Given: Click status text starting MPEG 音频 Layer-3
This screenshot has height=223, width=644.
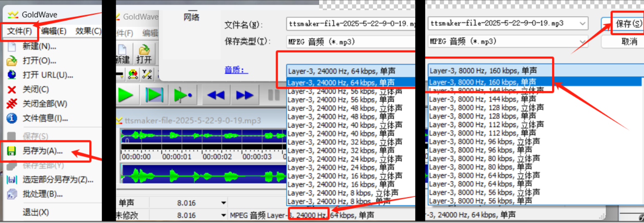Looking at the screenshot, I should click(302, 215).
